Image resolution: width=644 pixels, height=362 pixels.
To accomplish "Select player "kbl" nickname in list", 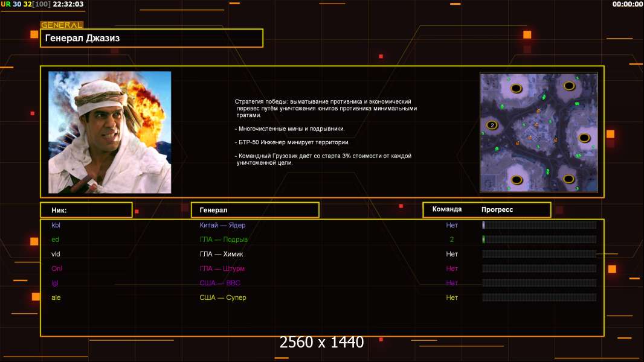I will [56, 225].
